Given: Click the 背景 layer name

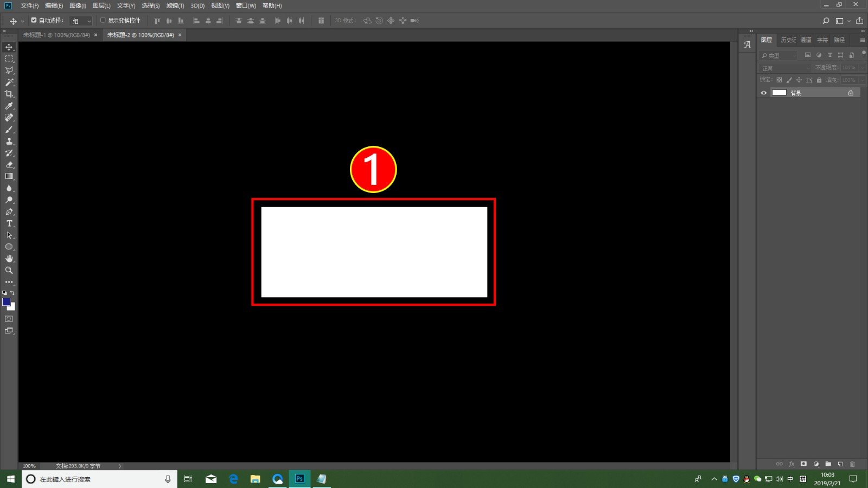Looking at the screenshot, I should point(796,93).
